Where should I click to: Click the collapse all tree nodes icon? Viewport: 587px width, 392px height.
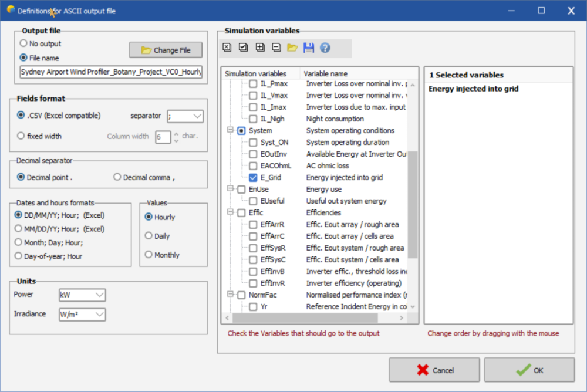276,48
